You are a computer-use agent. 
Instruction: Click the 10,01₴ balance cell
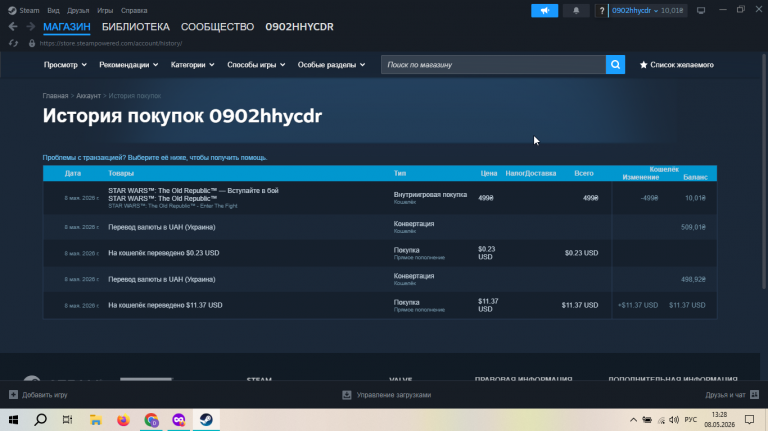[x=695, y=198]
